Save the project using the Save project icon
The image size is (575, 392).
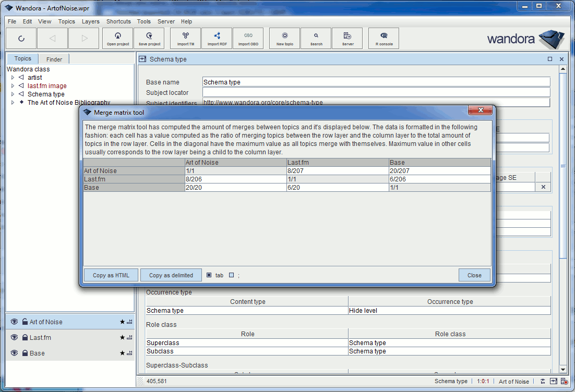[149, 38]
